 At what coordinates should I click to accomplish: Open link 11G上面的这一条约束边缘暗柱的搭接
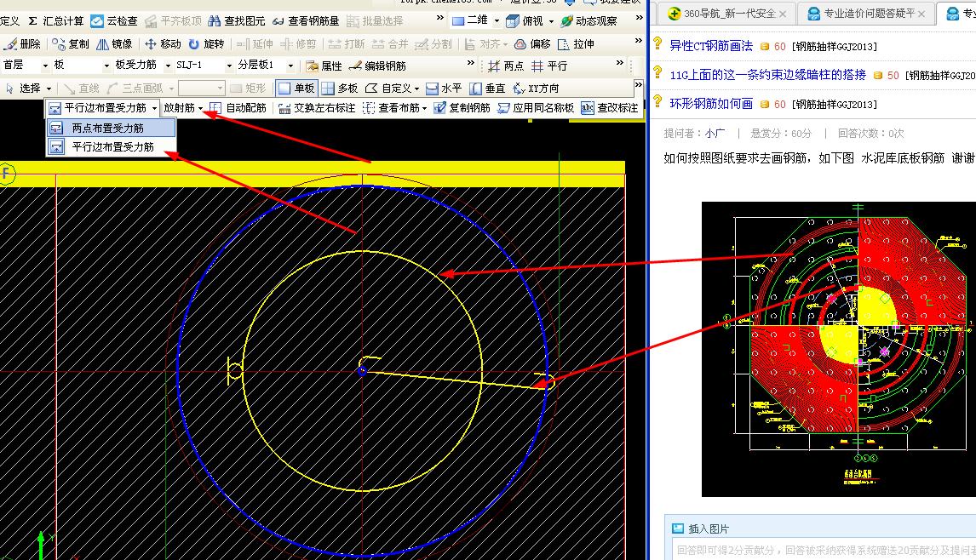767,75
